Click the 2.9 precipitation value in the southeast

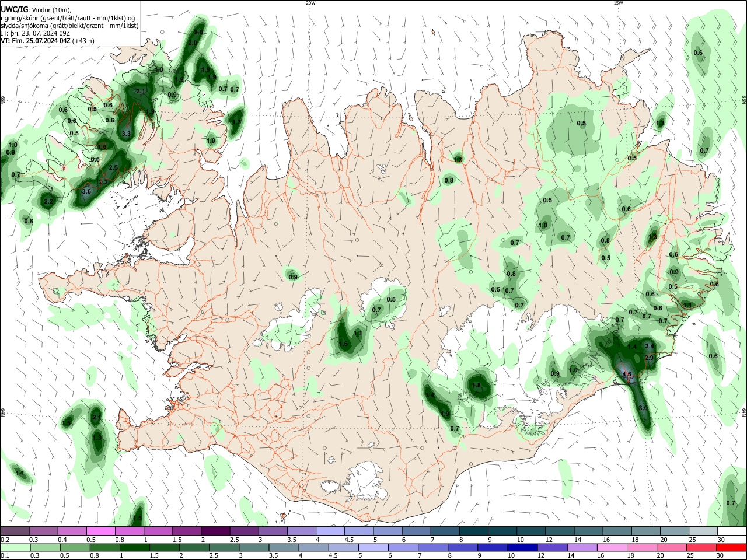[649, 358]
